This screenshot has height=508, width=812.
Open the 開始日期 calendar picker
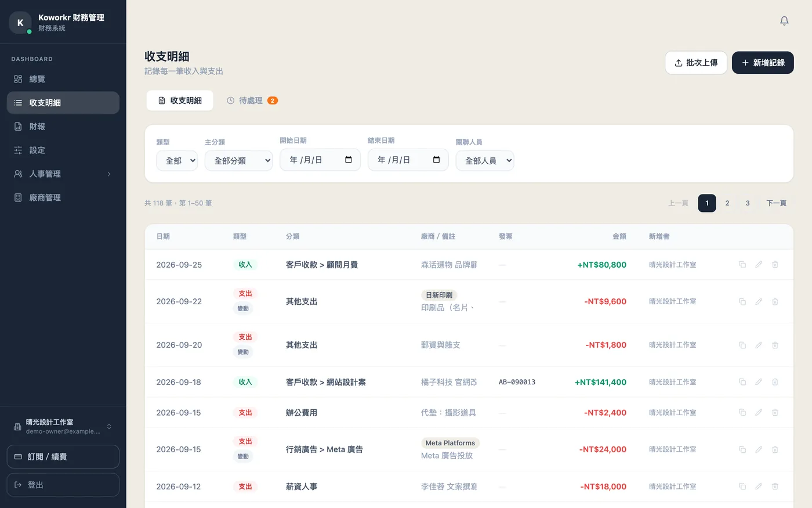[x=349, y=160]
